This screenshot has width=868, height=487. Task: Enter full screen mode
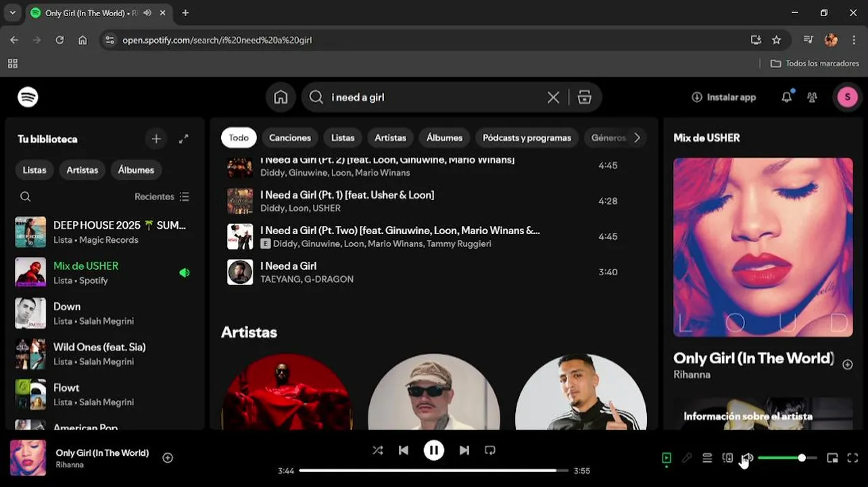pos(852,458)
